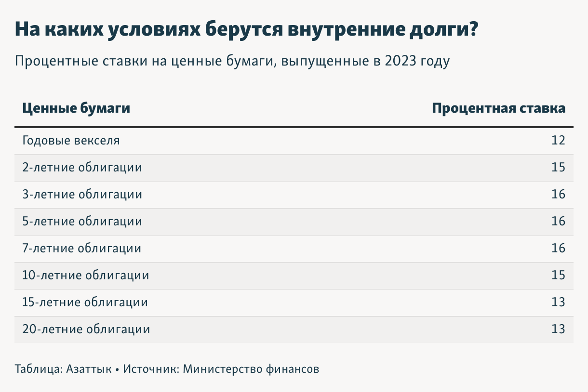
Task: Click the Азаттык table credit
Action: pos(89,370)
